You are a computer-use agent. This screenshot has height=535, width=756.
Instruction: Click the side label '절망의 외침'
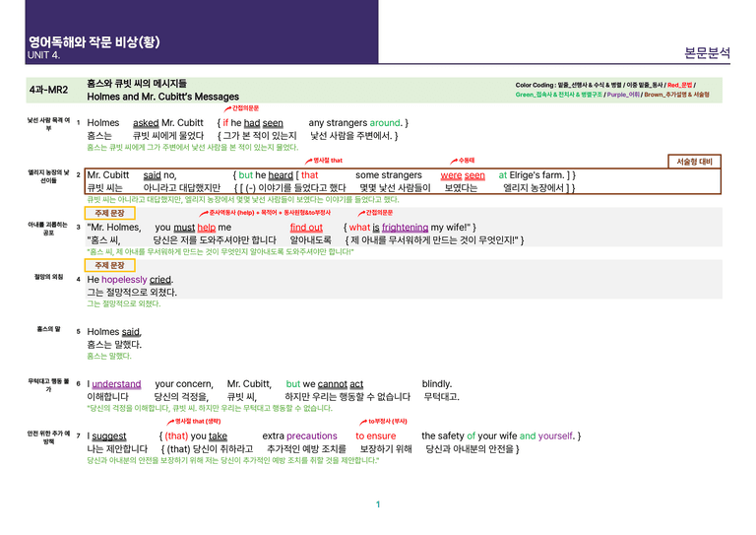point(48,277)
